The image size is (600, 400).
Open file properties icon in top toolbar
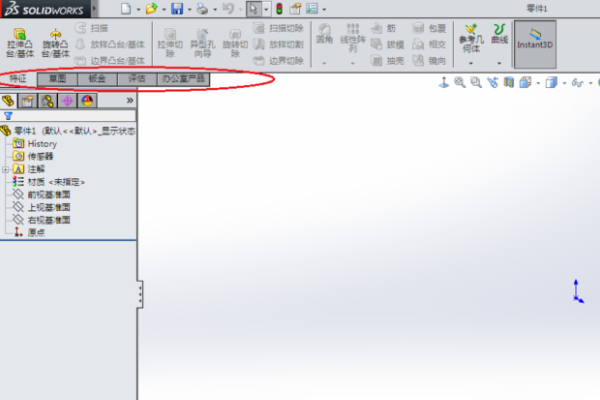[x=295, y=8]
